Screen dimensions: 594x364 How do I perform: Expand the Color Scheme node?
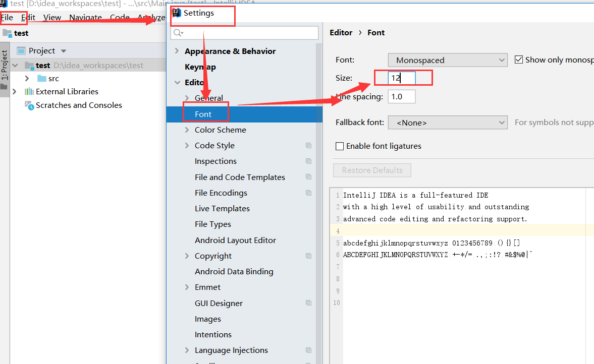pos(187,130)
